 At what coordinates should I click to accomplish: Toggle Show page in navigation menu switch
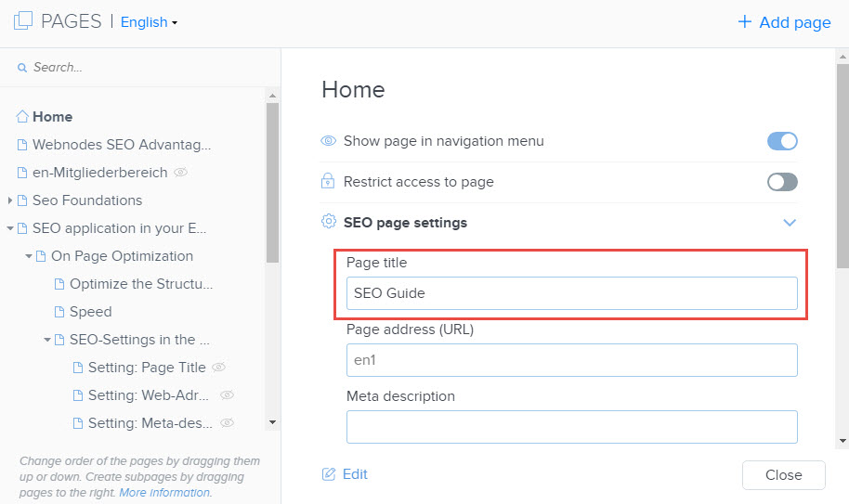(x=782, y=141)
